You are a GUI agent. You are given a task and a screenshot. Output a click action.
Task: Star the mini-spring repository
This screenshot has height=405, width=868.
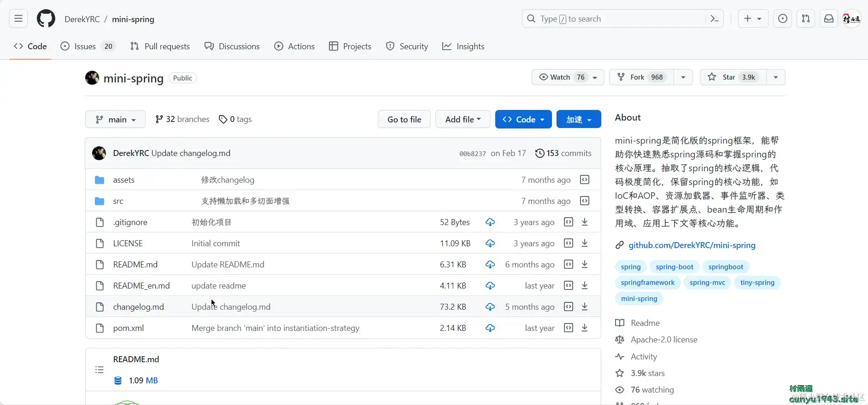point(733,77)
